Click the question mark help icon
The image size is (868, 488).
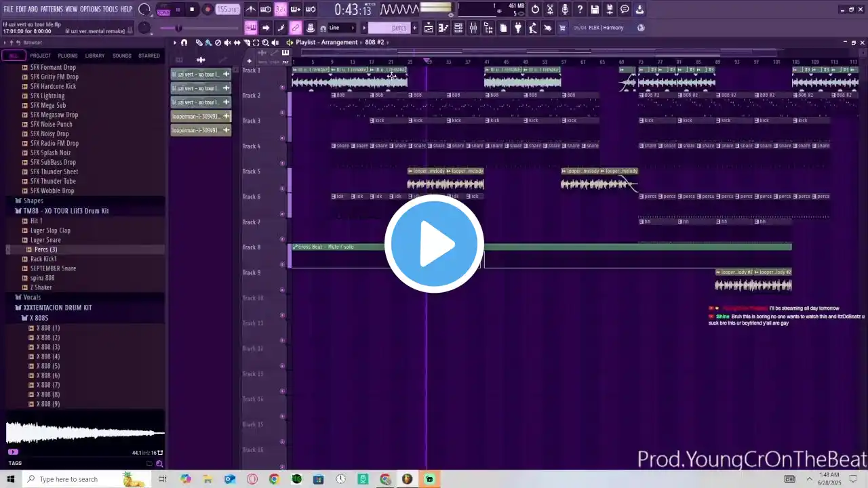coord(580,9)
